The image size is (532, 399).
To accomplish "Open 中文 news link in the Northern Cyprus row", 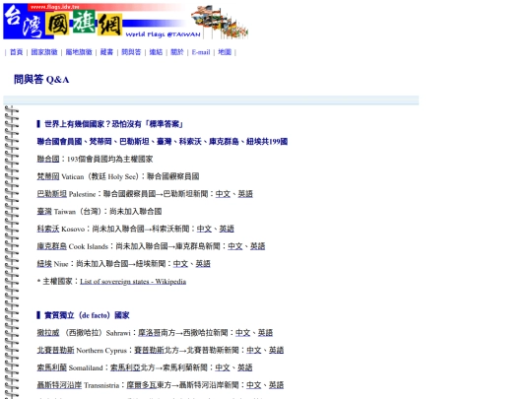I will click(254, 350).
